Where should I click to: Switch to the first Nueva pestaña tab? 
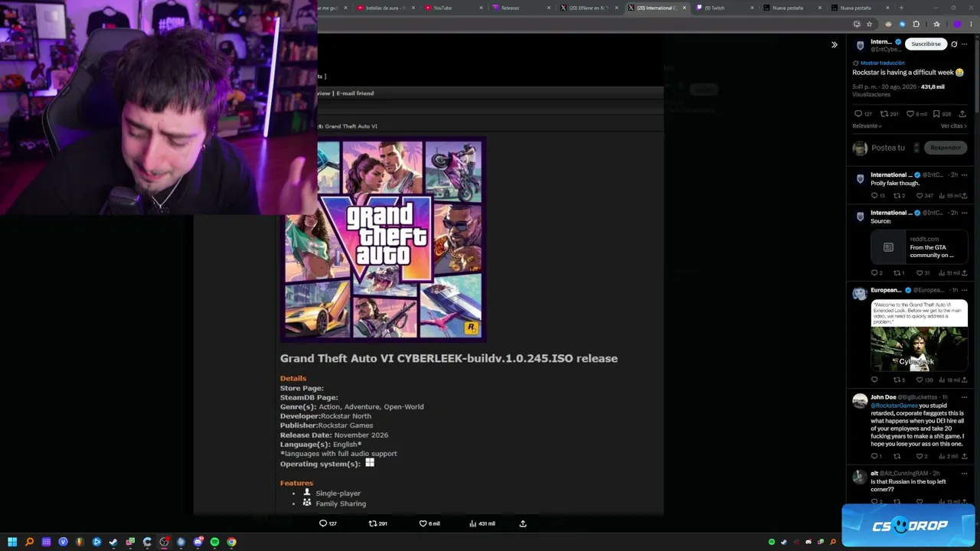(x=792, y=8)
